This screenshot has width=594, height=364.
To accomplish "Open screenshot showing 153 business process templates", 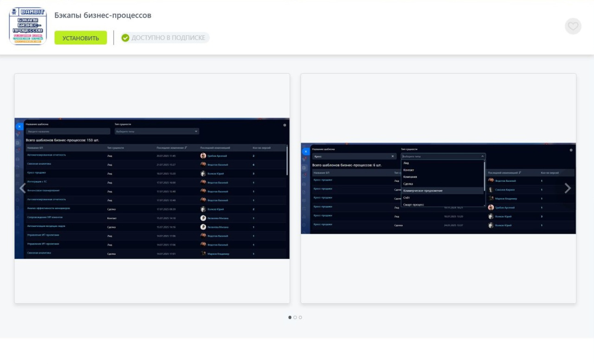I will [152, 188].
